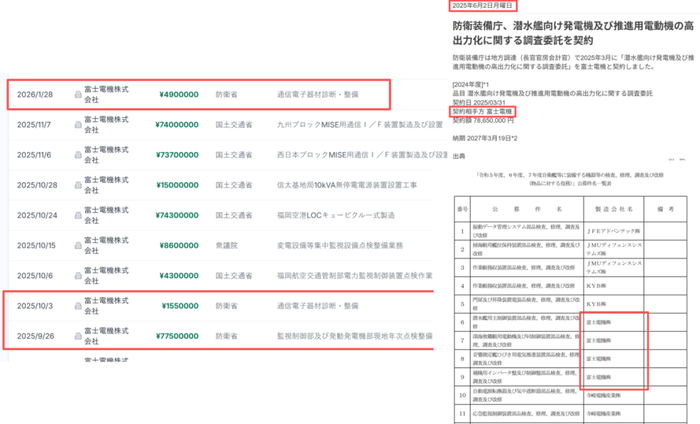The width and height of the screenshot is (700, 424).
Task: Click the 契約日 2025/03/31 line
Action: pyautogui.click(x=479, y=103)
